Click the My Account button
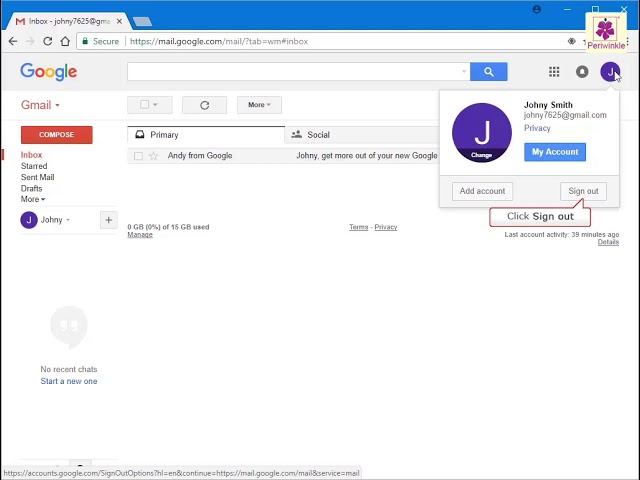 point(555,152)
